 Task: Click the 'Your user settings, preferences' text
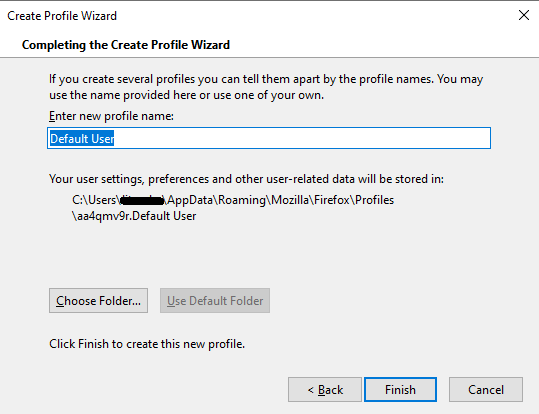click(x=246, y=179)
